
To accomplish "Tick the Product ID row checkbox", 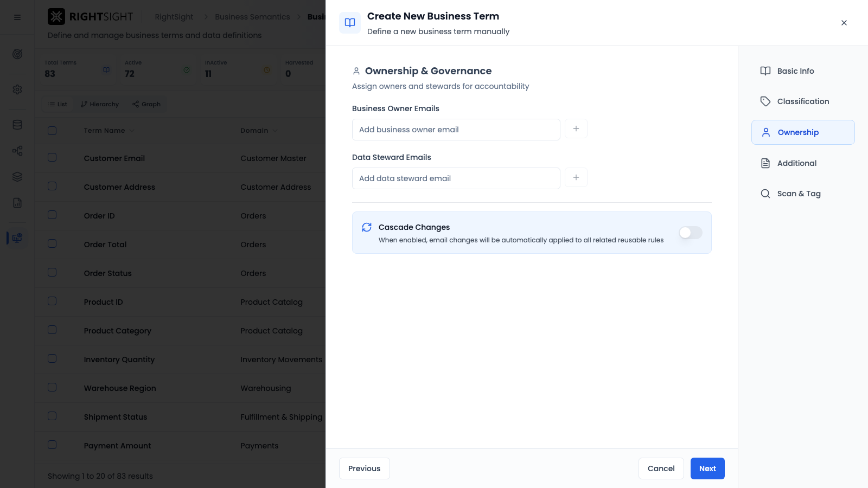I will point(52,301).
